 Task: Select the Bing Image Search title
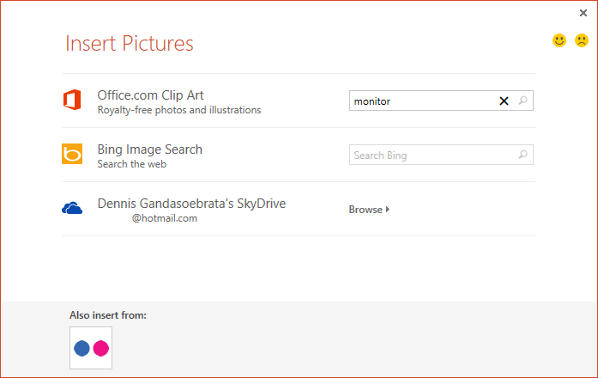[x=150, y=150]
